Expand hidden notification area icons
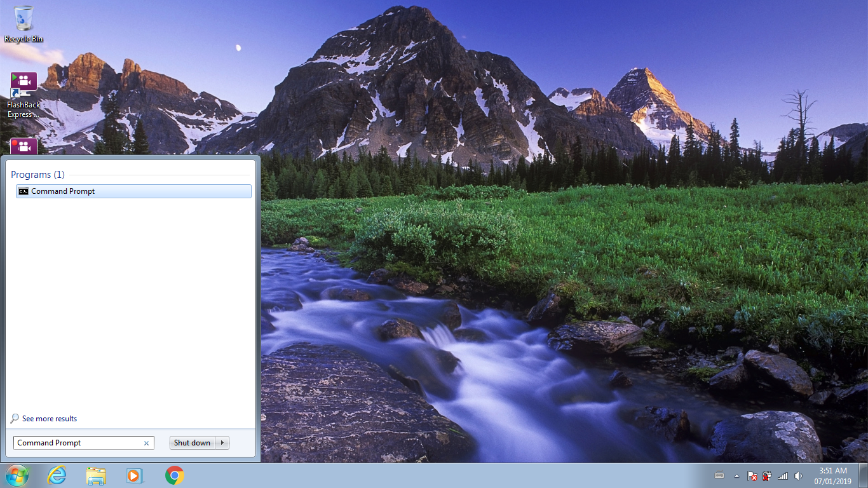Image resolution: width=868 pixels, height=488 pixels. coord(736,475)
